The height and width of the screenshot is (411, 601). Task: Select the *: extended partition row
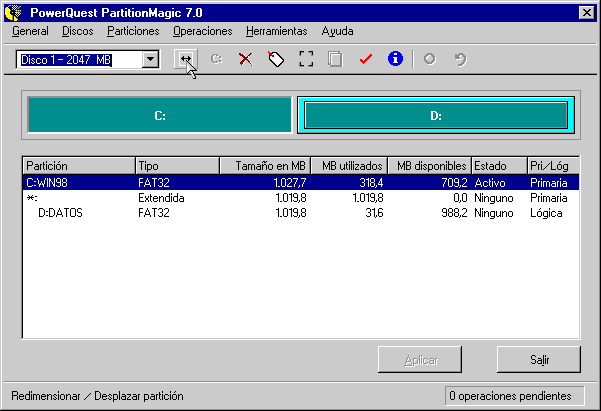point(301,198)
